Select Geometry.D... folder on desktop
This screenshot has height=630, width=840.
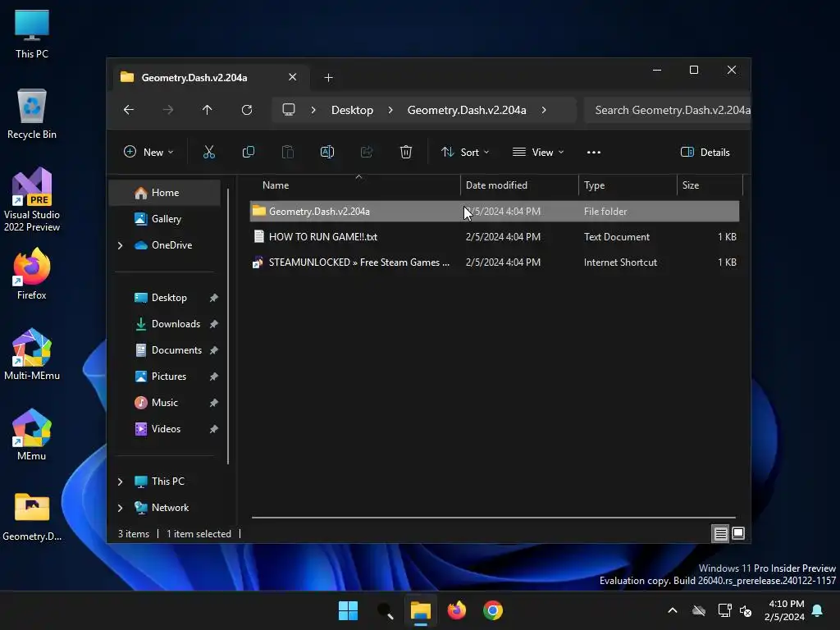[32, 517]
